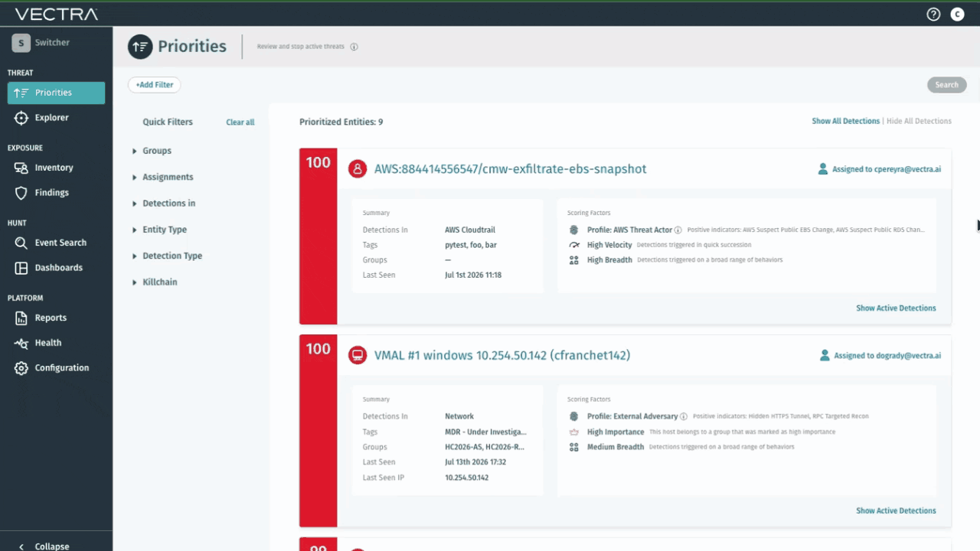The width and height of the screenshot is (980, 551).
Task: Click the Vectra logo
Action: [57, 14]
